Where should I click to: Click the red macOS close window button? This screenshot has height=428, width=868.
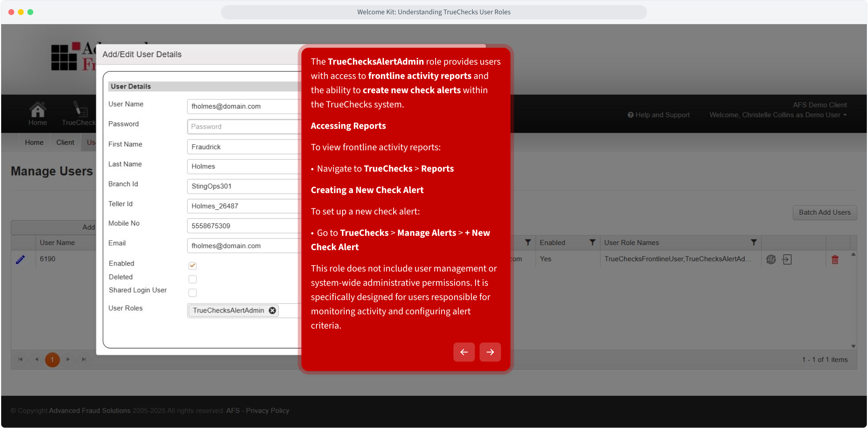point(11,12)
